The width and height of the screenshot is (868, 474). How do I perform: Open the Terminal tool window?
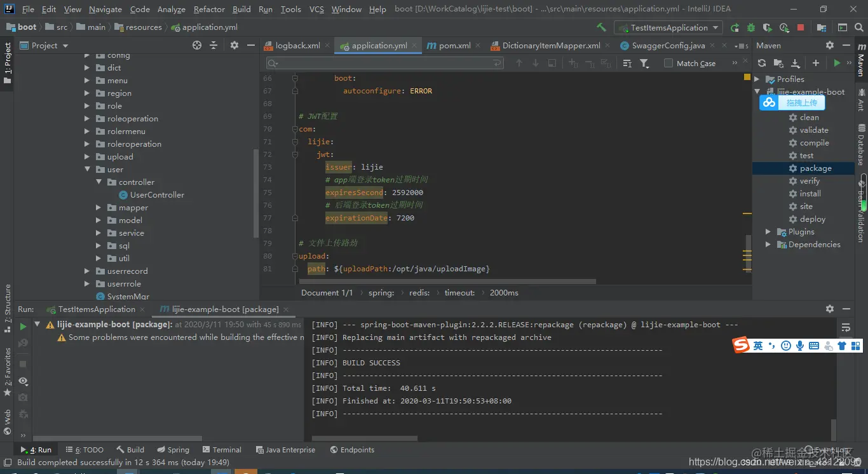222,449
